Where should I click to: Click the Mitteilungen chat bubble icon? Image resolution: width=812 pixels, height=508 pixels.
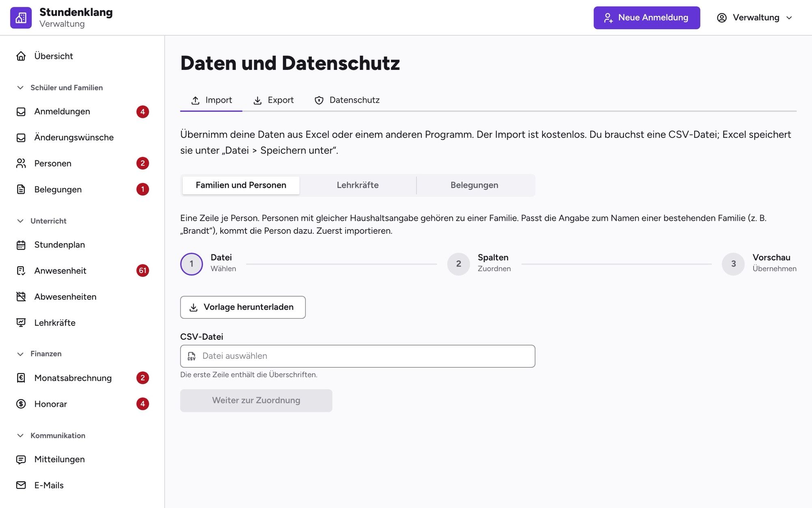[21, 459]
